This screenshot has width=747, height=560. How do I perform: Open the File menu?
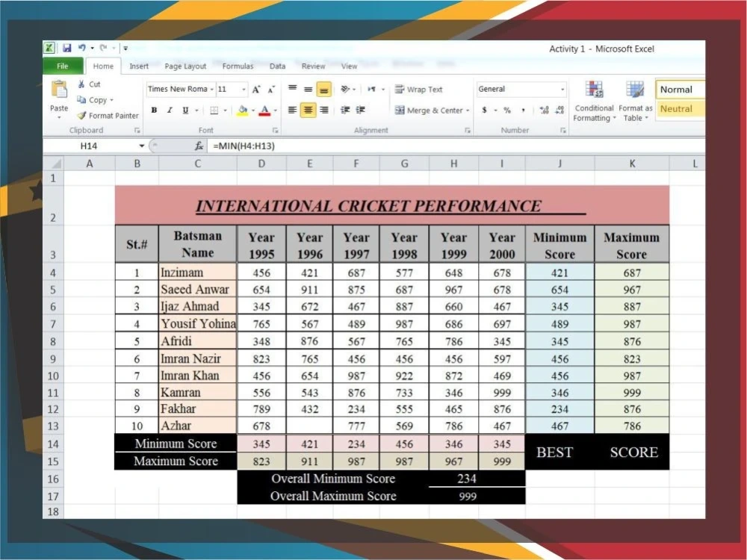click(x=63, y=66)
